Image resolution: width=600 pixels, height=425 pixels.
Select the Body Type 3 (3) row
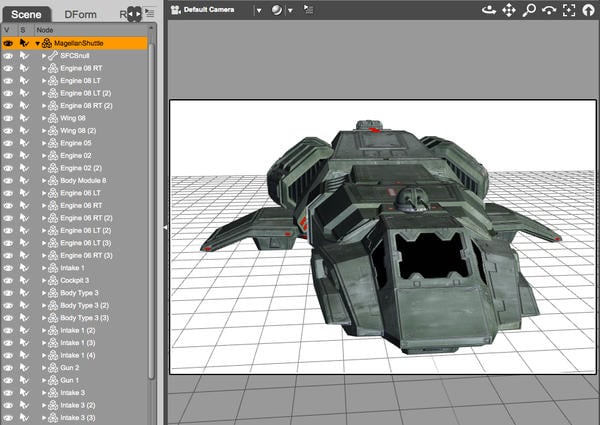coord(74,318)
